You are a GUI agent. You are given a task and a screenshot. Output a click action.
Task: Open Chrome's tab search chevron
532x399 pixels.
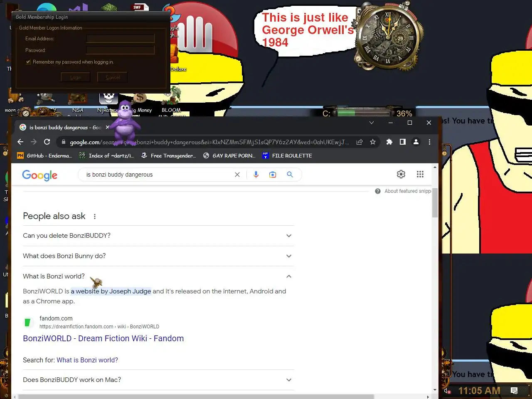click(x=372, y=123)
